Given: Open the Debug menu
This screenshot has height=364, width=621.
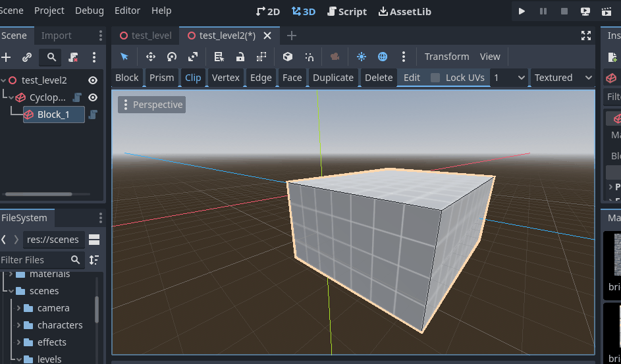Looking at the screenshot, I should coord(90,11).
